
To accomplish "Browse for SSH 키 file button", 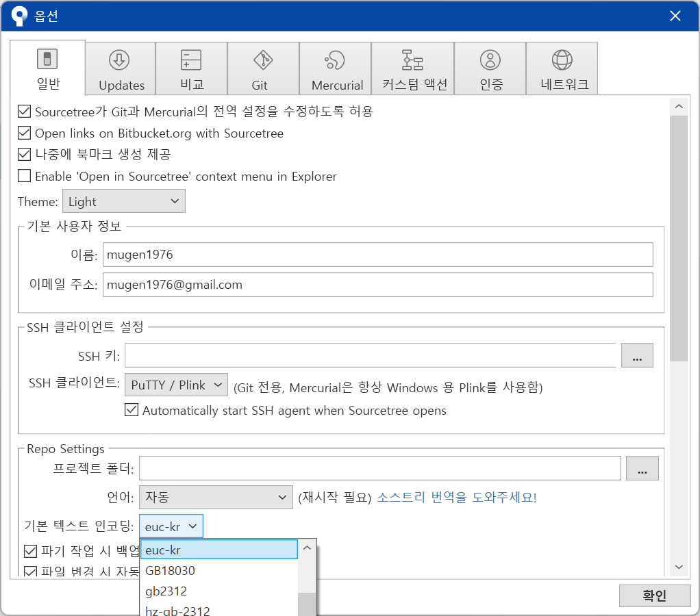I will coord(637,355).
